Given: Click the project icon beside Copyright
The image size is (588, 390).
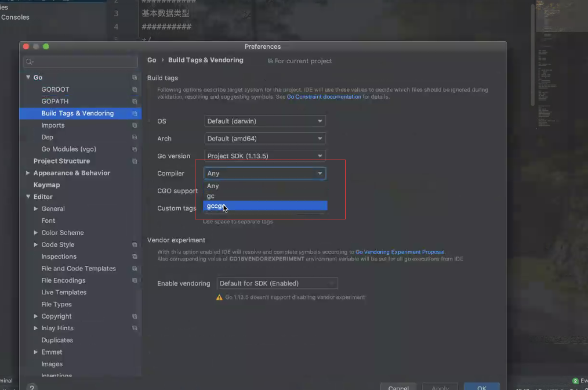Looking at the screenshot, I should (x=135, y=316).
